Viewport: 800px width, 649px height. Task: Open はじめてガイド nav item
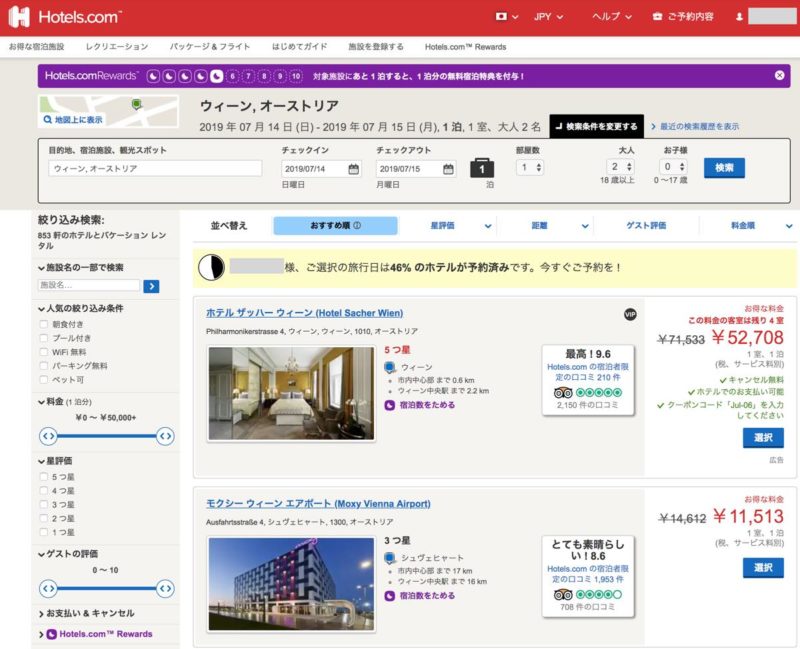299,46
